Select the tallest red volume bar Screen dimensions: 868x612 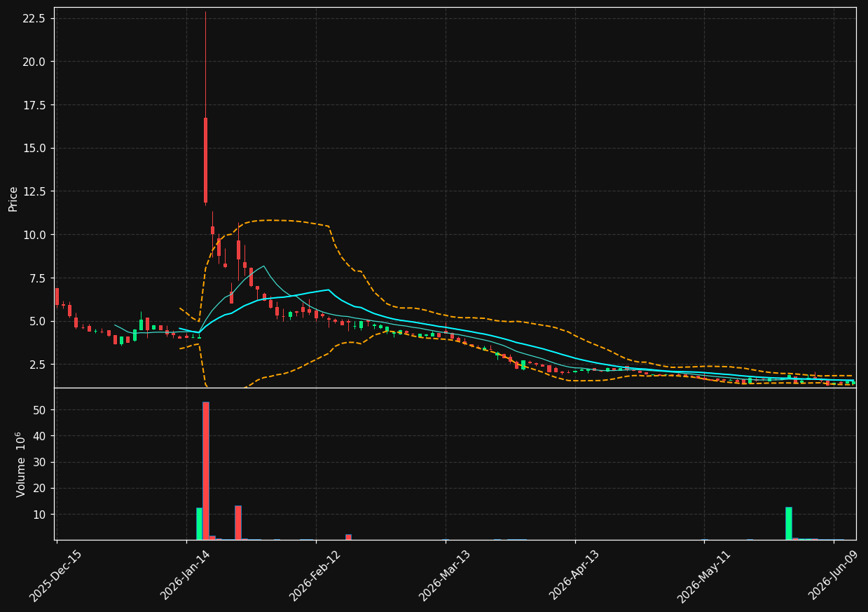(206, 470)
